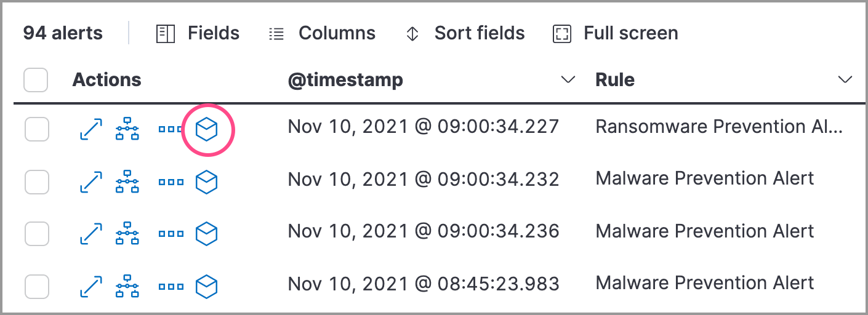Enter Full screen mode for the table
The width and height of the screenshot is (868, 315).
coord(616,33)
